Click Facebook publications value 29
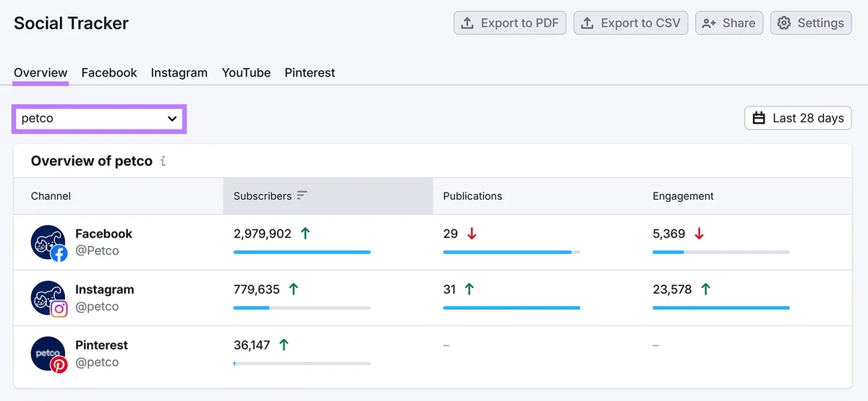 (451, 234)
